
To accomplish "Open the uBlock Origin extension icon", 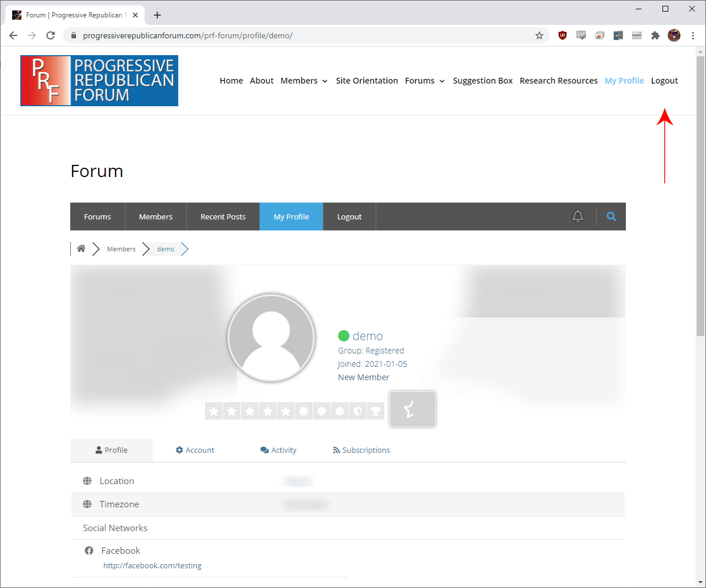I will coord(562,35).
